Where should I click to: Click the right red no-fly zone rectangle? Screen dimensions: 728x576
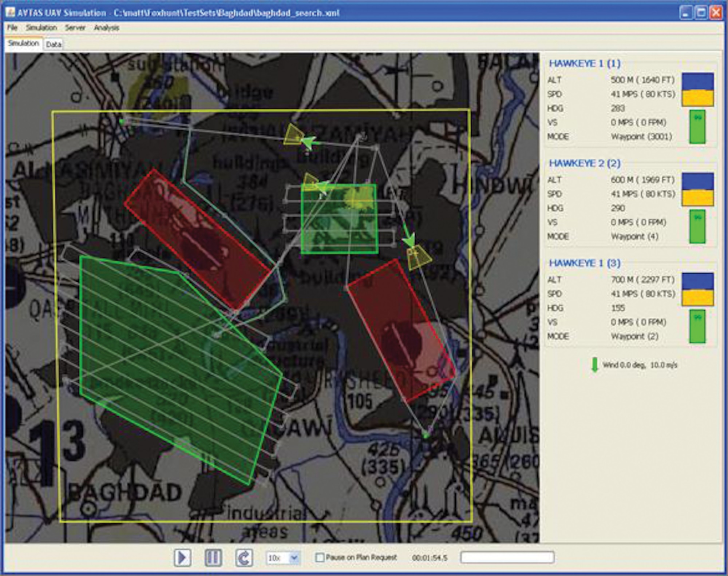click(x=401, y=331)
